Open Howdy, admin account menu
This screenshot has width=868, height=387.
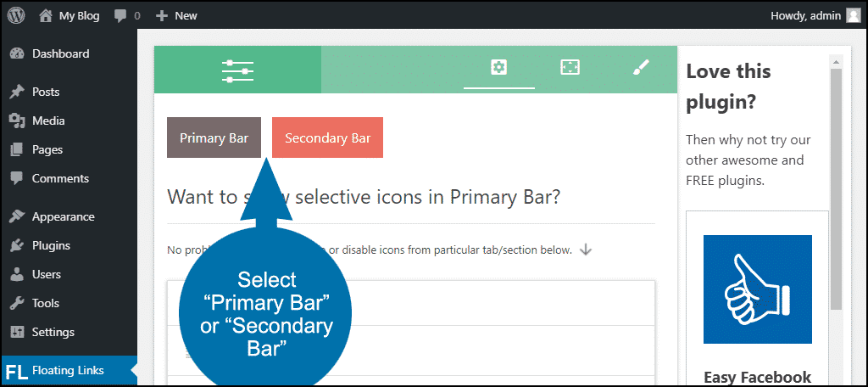click(815, 15)
